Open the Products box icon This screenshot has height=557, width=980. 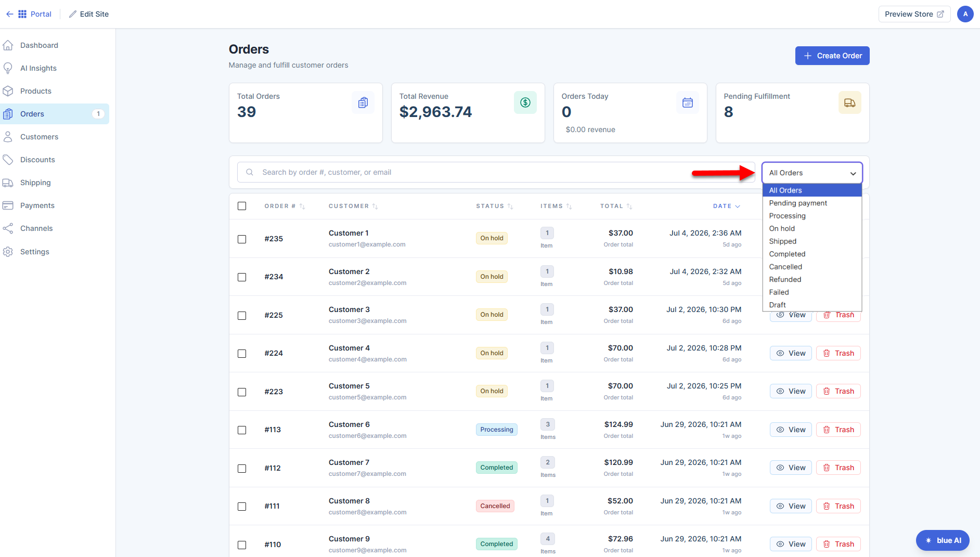point(8,91)
